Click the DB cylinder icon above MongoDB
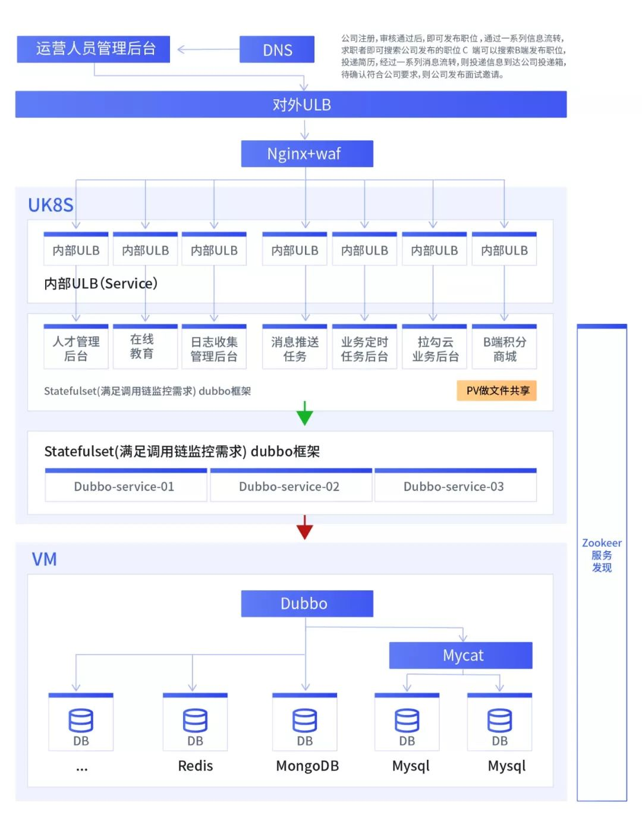 point(304,721)
